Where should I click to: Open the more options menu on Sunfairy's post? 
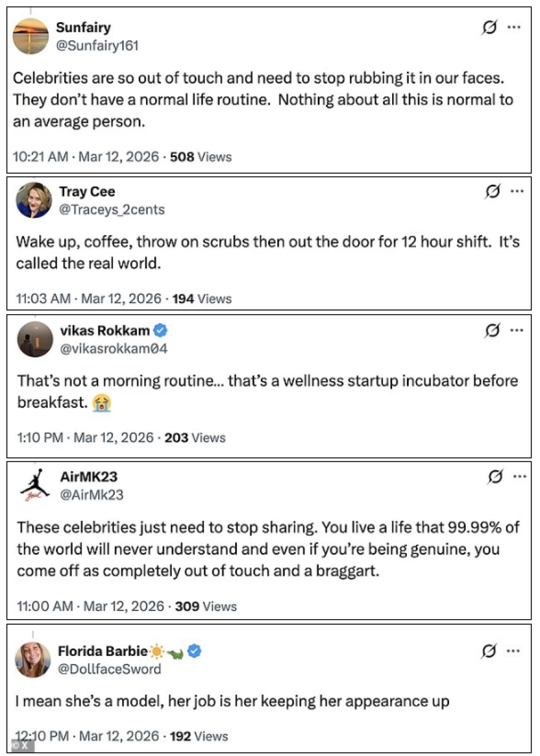point(514,28)
